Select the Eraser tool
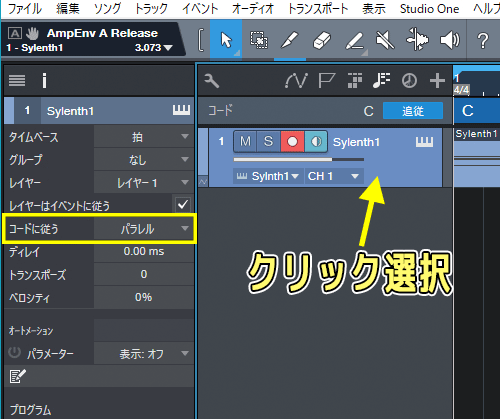The width and height of the screenshot is (500, 419). click(x=322, y=40)
